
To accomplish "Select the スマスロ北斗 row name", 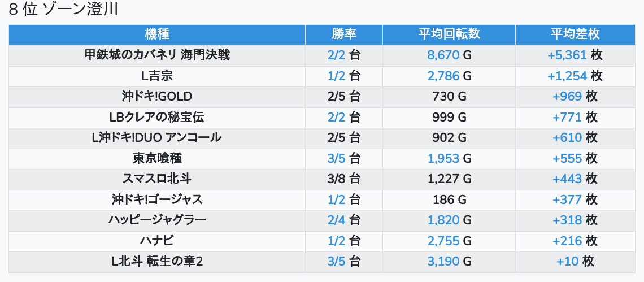I will click(157, 179).
